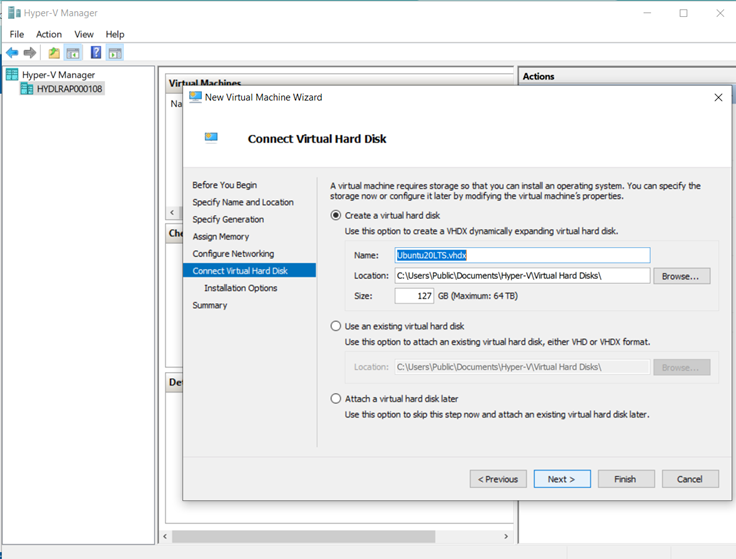Click the Back arrow toolbar icon

[x=12, y=53]
